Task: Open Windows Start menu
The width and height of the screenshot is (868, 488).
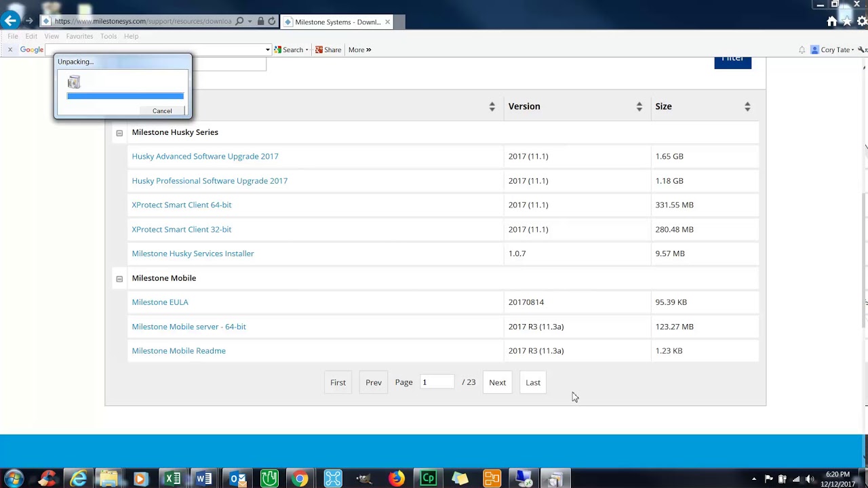Action: pos(14,479)
